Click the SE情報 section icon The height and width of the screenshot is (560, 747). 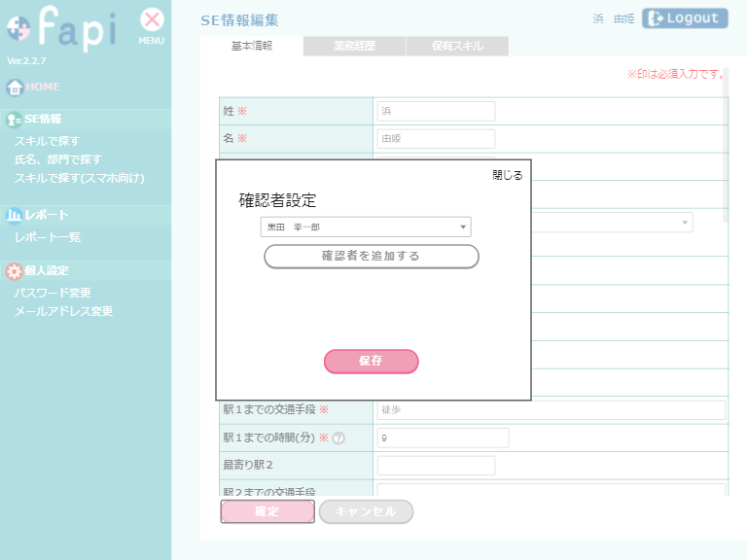15,120
